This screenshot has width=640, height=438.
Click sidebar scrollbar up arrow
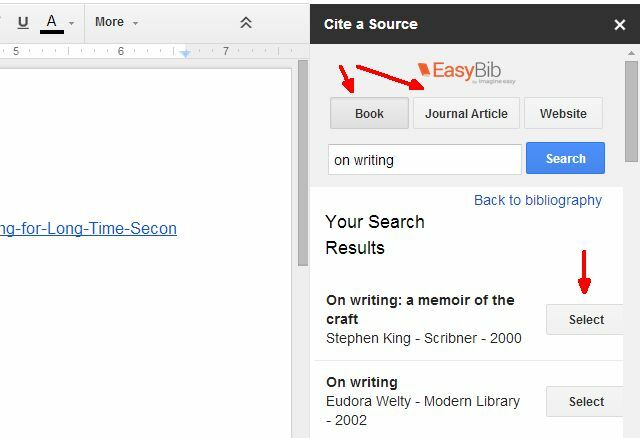coord(631,53)
